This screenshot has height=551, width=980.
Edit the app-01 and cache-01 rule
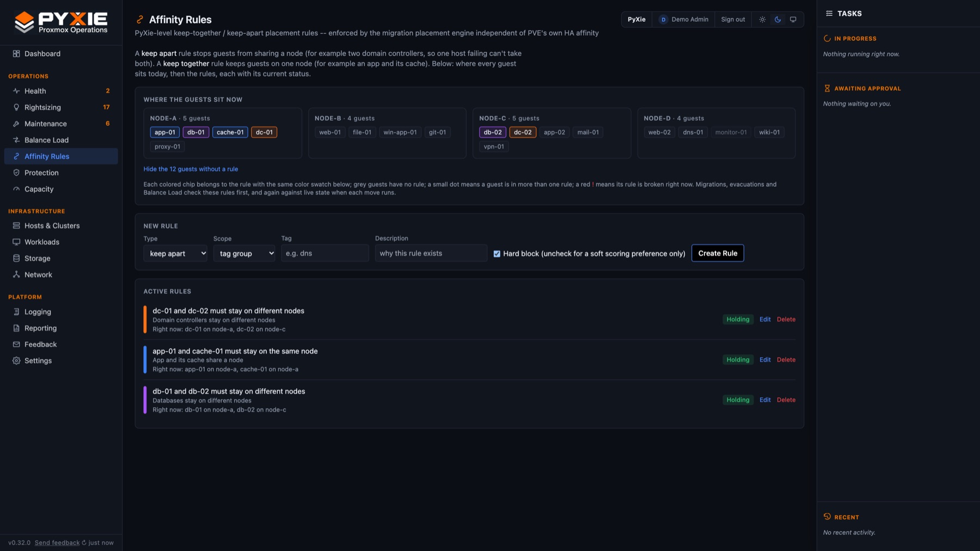(x=765, y=360)
